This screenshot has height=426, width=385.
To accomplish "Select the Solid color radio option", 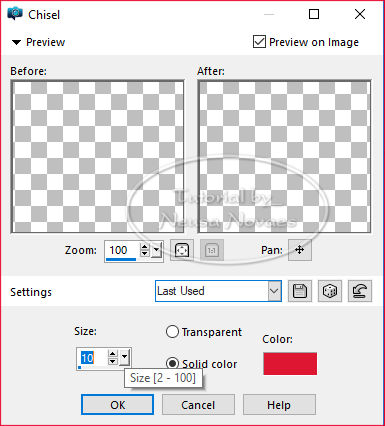I will pyautogui.click(x=172, y=363).
